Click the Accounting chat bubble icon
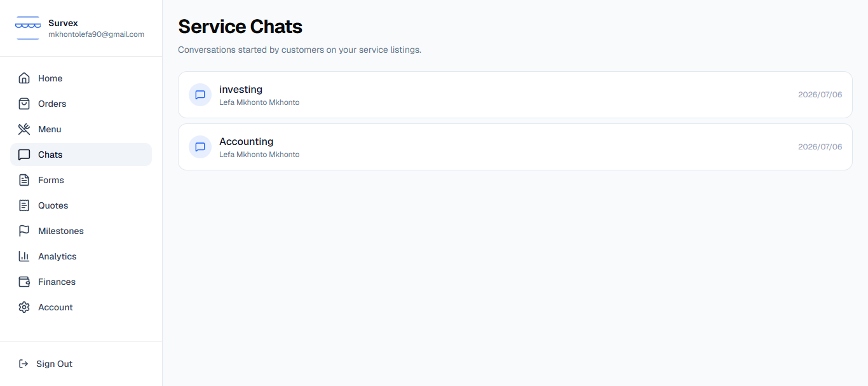868x386 pixels. [200, 147]
